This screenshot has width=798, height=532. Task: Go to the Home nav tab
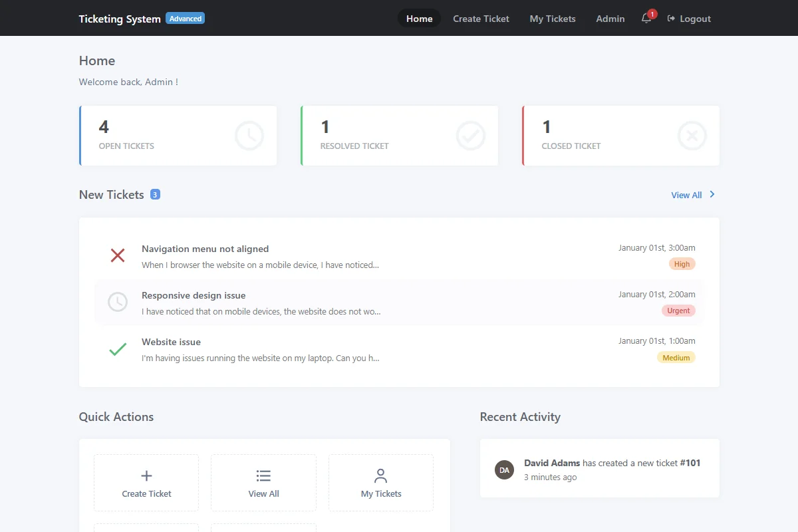click(x=420, y=19)
